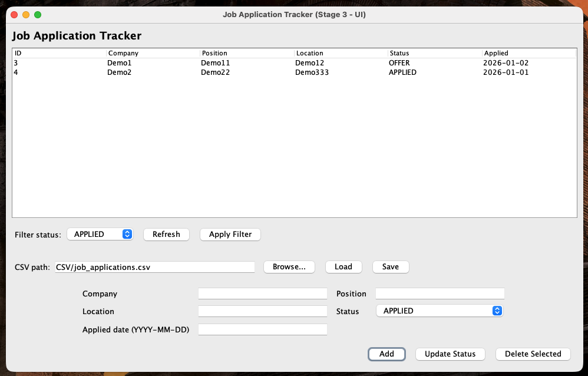Click the Applied column header
Screen dimensions: 588x376
click(528, 53)
